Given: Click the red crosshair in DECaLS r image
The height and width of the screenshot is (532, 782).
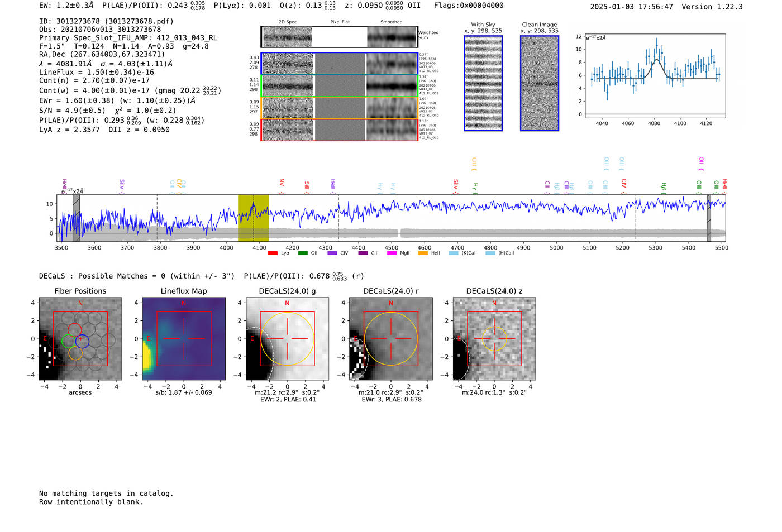Looking at the screenshot, I should click(x=390, y=339).
